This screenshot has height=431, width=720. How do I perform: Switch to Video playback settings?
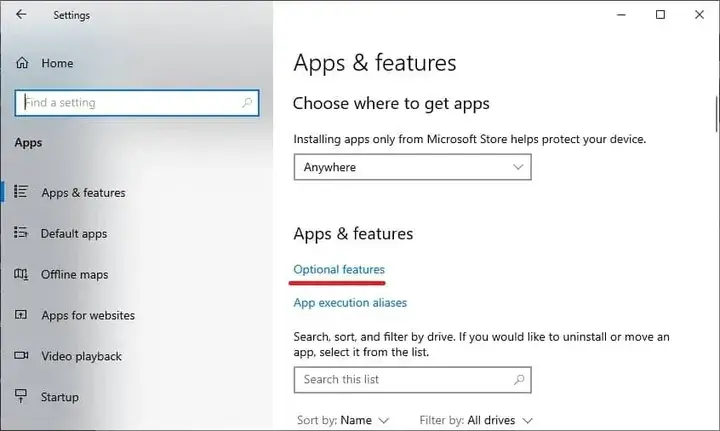point(81,356)
